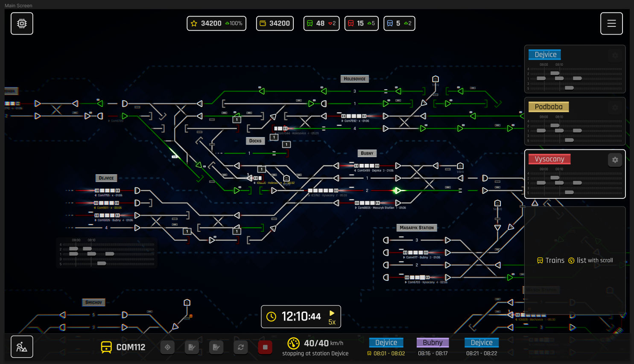Open the hamburger main menu
Image resolution: width=634 pixels, height=364 pixels.
(611, 23)
